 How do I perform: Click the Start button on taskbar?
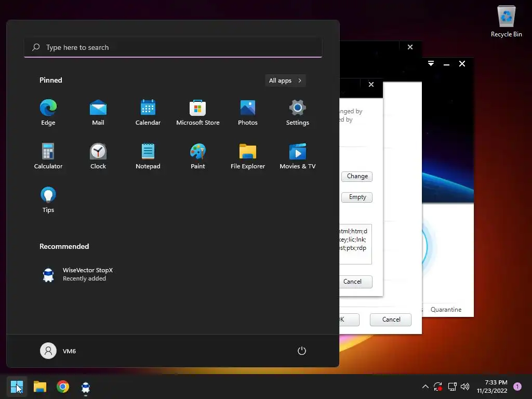[17, 387]
